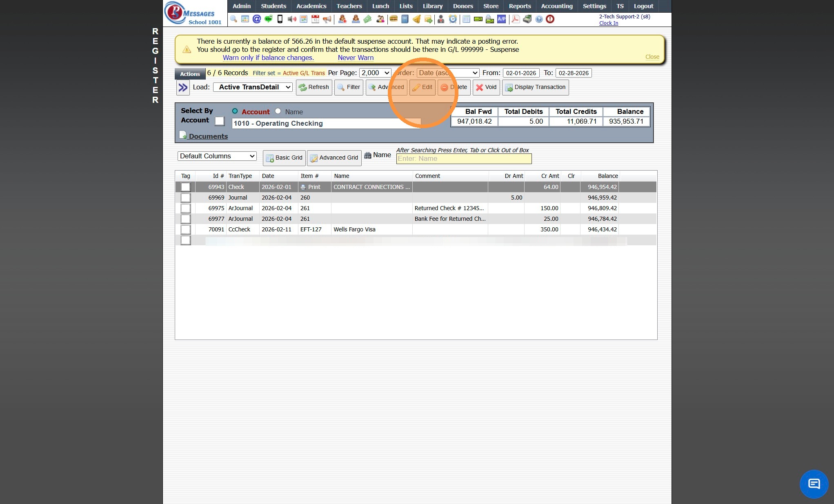
Task: Click the Enter Name search field
Action: [x=464, y=159]
